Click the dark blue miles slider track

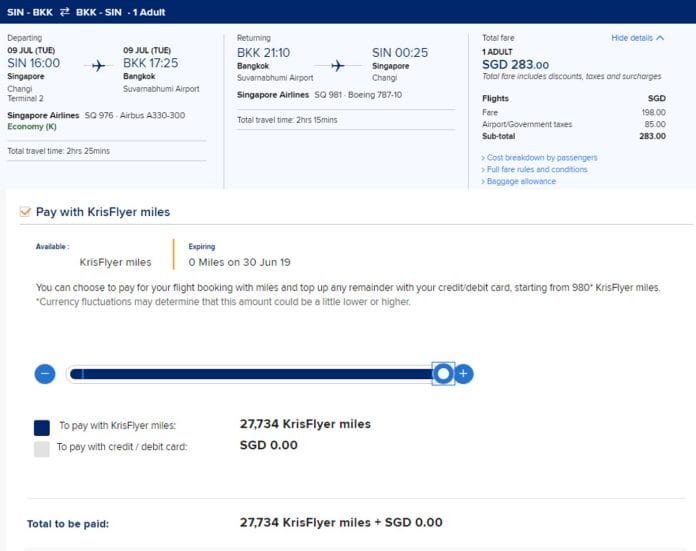(251, 374)
